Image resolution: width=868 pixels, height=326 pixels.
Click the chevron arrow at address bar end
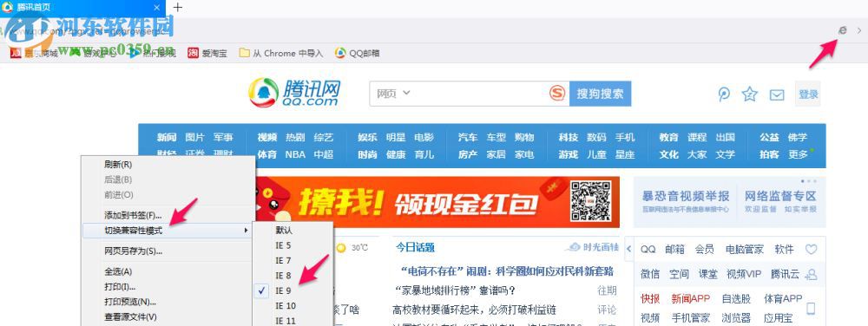click(859, 31)
